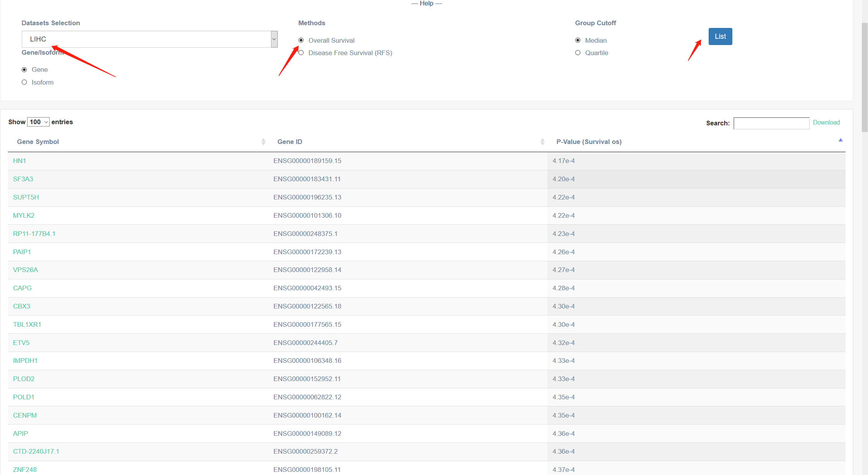This screenshot has width=868, height=475.
Task: Choose Disease Free Survival (RFS) method
Action: (x=301, y=53)
